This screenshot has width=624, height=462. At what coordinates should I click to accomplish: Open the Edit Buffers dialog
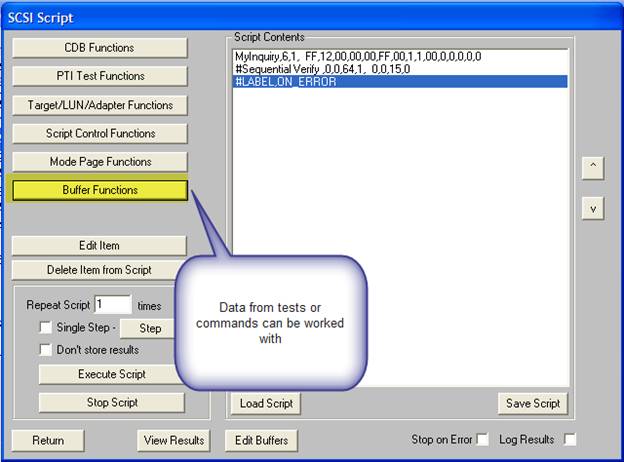tap(262, 440)
